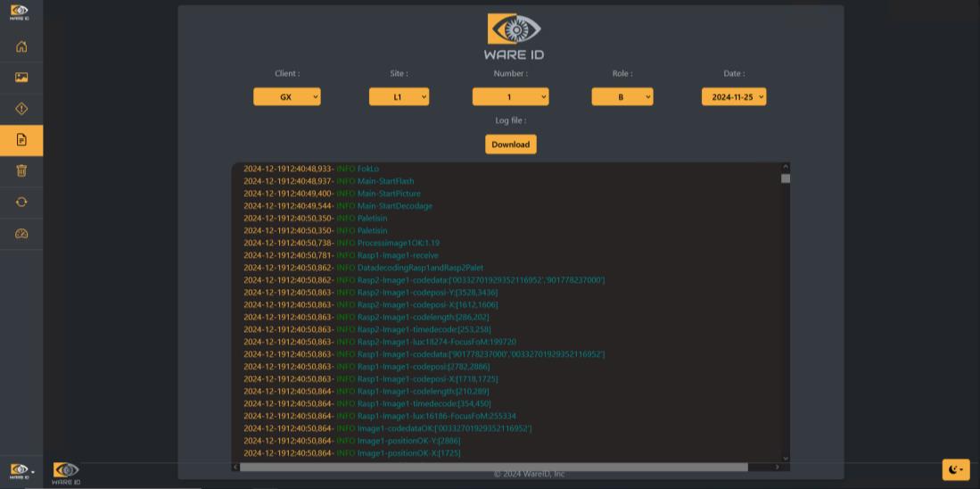Download the log file

pyautogui.click(x=510, y=145)
